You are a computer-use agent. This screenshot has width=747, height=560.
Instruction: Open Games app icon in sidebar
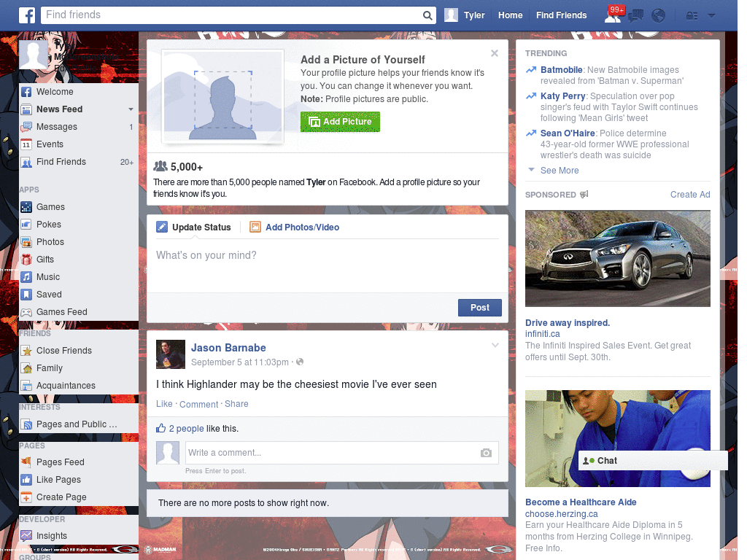click(x=26, y=207)
